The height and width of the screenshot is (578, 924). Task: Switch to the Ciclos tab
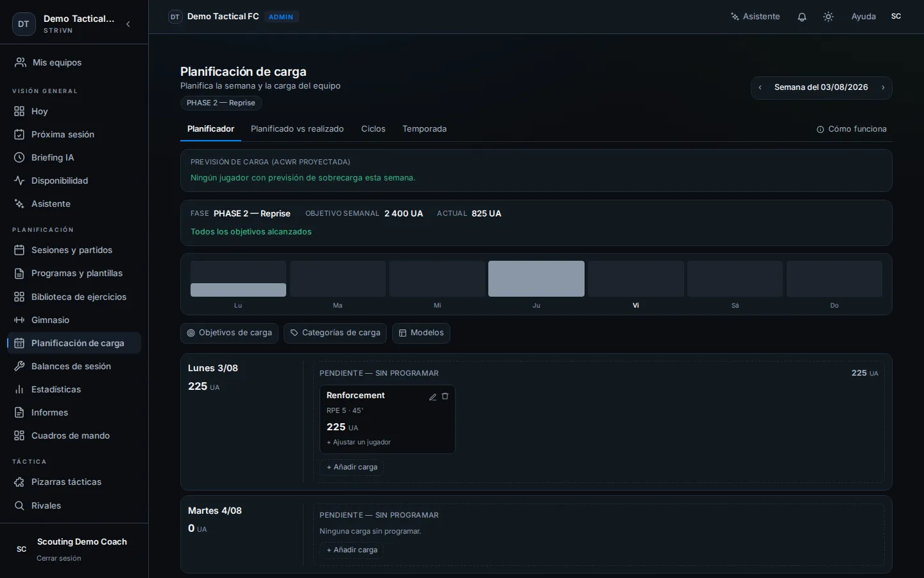coord(373,129)
